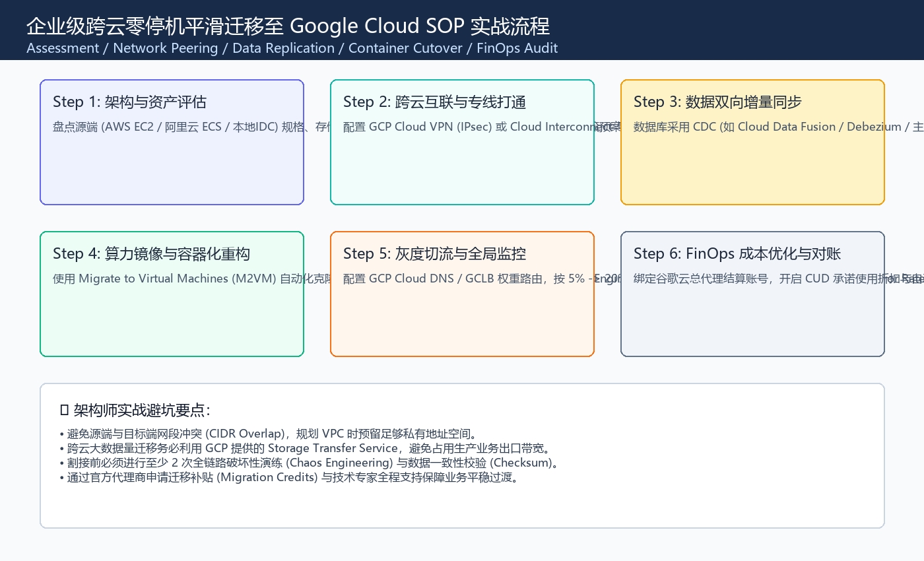Screen dimensions: 924x561
Task: Click the Step 4 text about Migrate to Virtual Machines
Action: [191, 279]
